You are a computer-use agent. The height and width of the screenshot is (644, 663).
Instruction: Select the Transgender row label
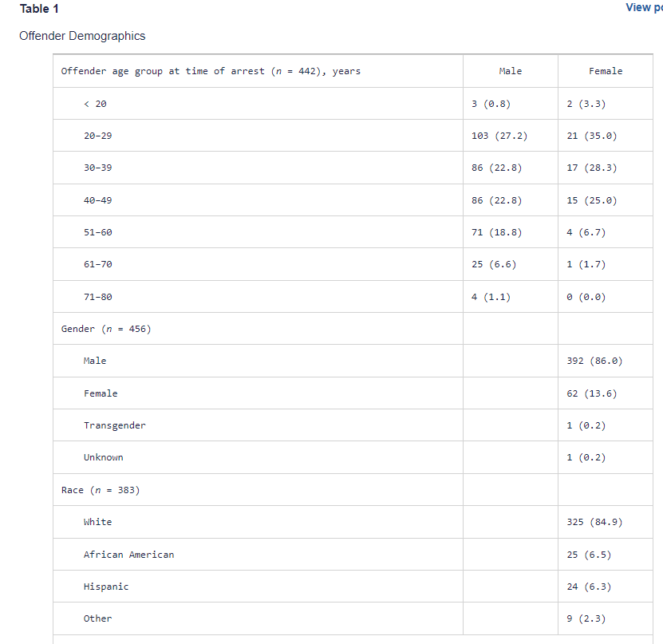coord(115,425)
